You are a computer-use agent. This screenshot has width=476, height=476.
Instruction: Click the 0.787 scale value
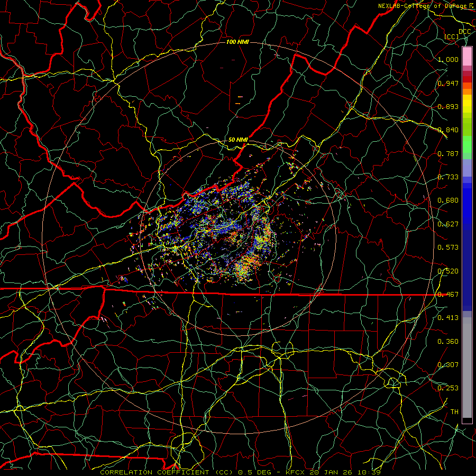pyautogui.click(x=448, y=153)
